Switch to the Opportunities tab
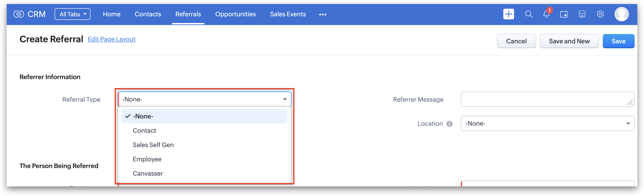Image resolution: width=644 pixels, height=196 pixels. click(x=235, y=14)
